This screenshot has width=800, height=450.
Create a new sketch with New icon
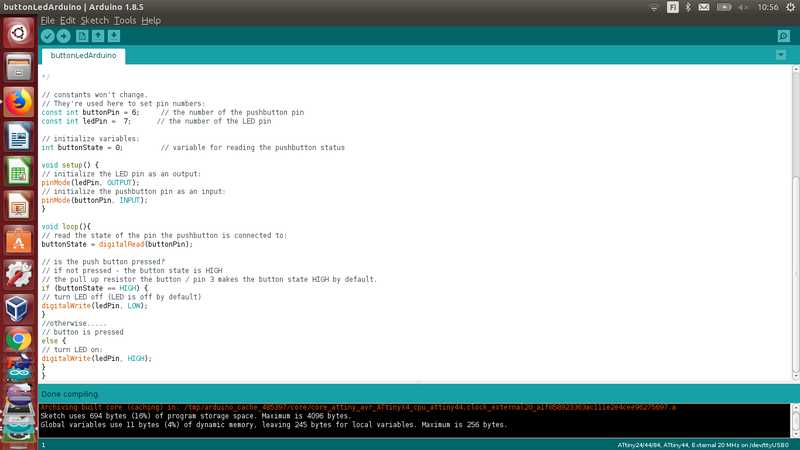point(82,36)
